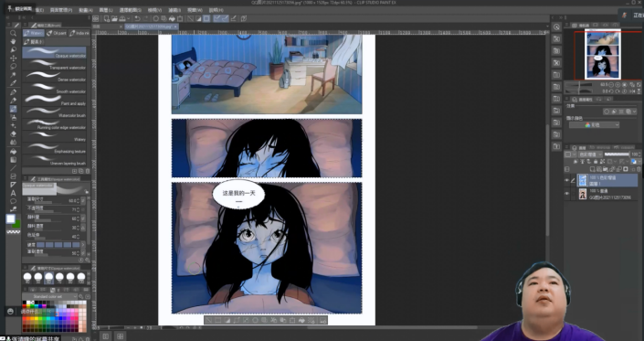Image resolution: width=644 pixels, height=341 pixels.
Task: Select the Fill bucket tool
Action: click(13, 151)
